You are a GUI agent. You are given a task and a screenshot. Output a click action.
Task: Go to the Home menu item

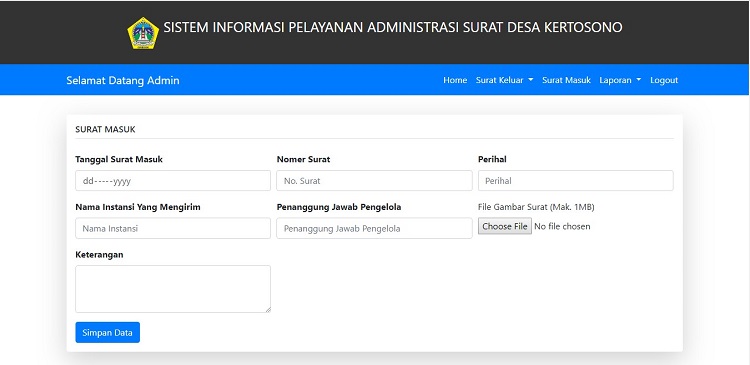[x=455, y=80]
